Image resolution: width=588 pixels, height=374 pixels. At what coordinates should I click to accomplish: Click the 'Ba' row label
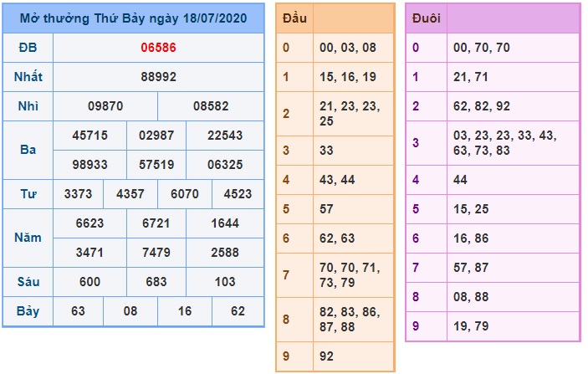(28, 150)
